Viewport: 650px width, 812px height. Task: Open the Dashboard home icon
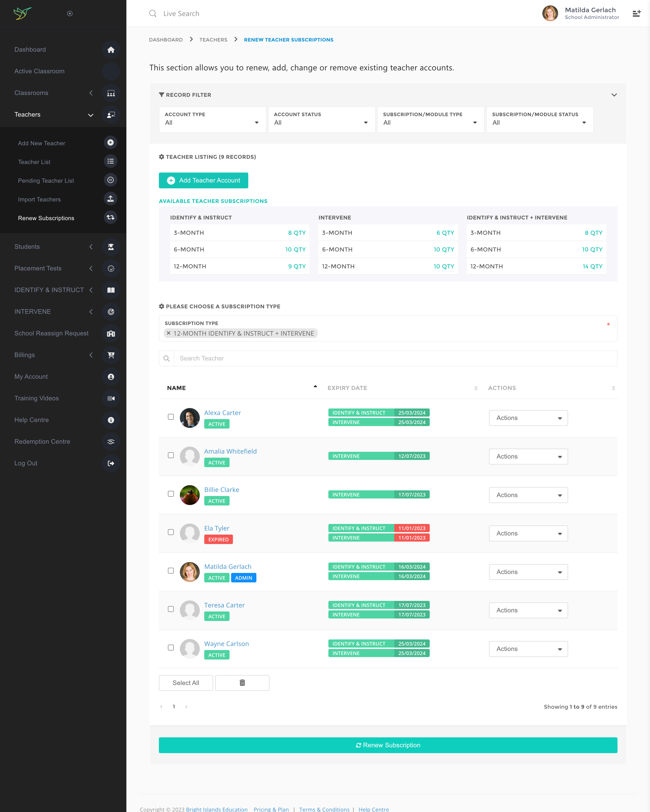110,49
